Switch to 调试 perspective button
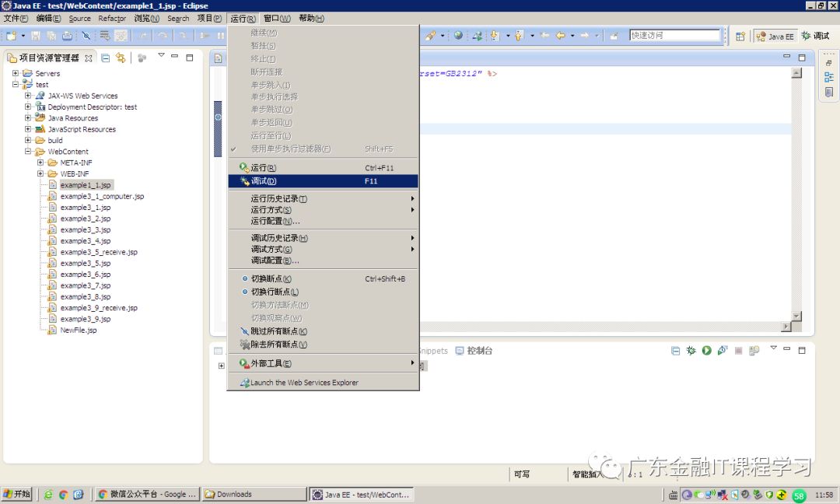This screenshot has height=504, width=840. (x=816, y=36)
